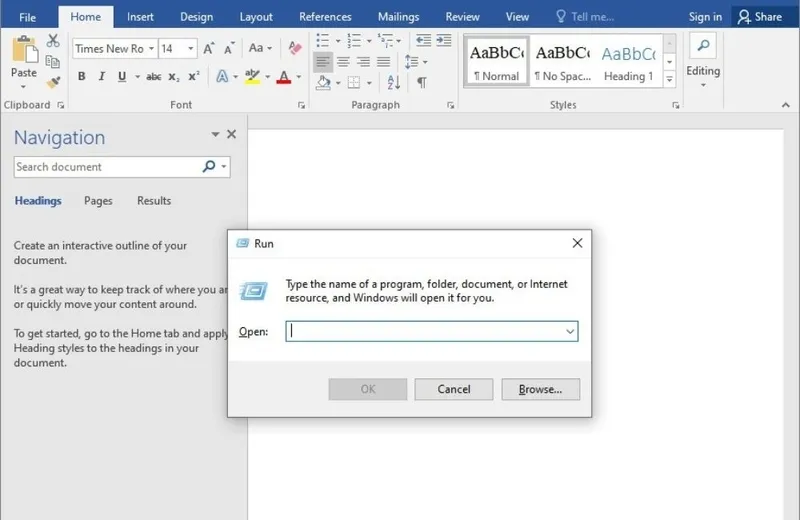Toggle Bold formatting

[81, 77]
